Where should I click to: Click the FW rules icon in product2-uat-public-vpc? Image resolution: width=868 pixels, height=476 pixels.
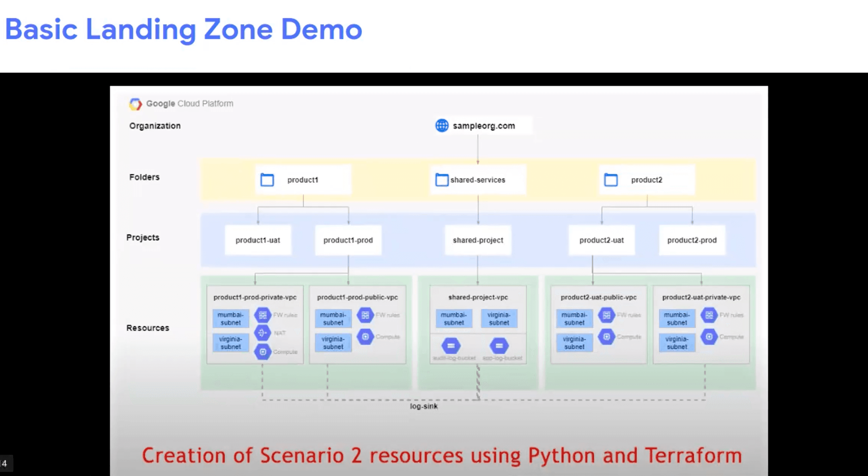607,315
